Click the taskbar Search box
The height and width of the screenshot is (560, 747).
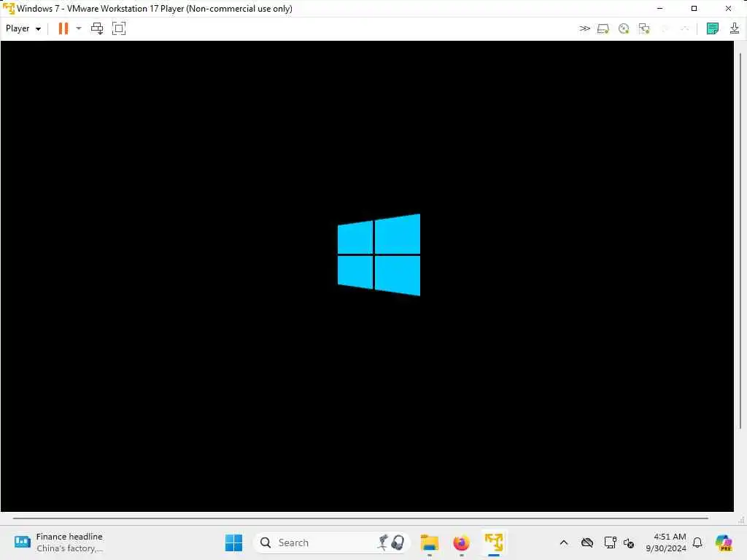(x=332, y=542)
